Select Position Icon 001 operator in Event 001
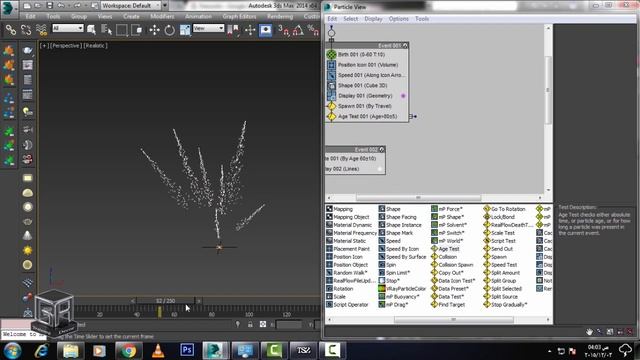 (x=368, y=65)
